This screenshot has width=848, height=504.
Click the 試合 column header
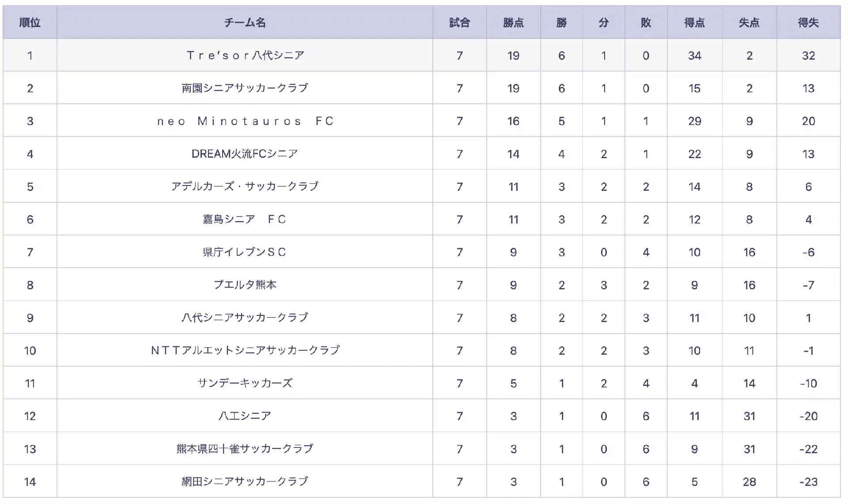459,23
